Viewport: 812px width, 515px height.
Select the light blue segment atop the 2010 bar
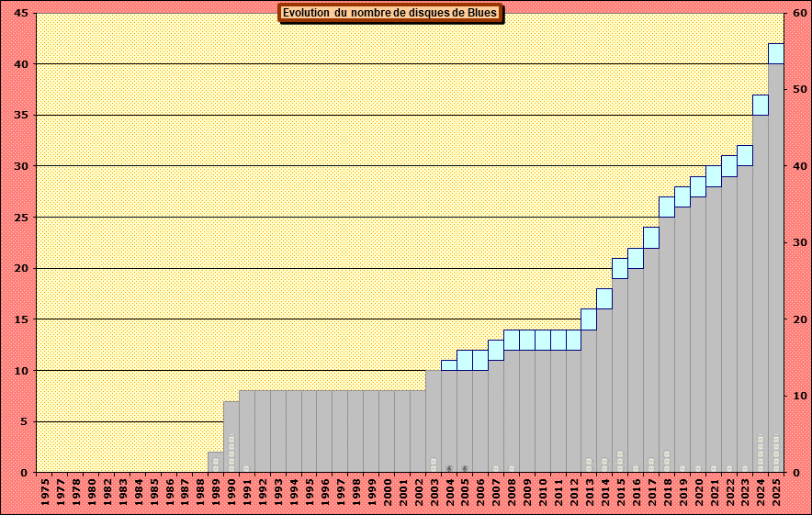coord(543,340)
